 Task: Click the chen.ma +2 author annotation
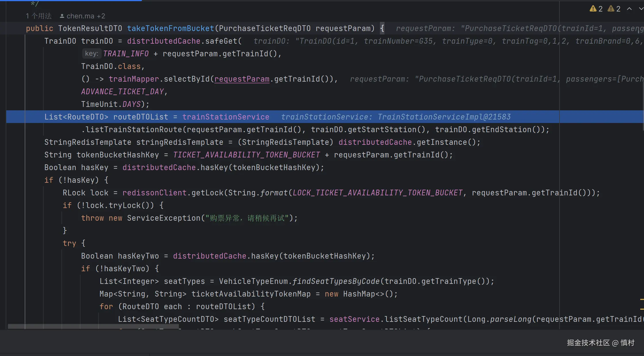point(86,16)
